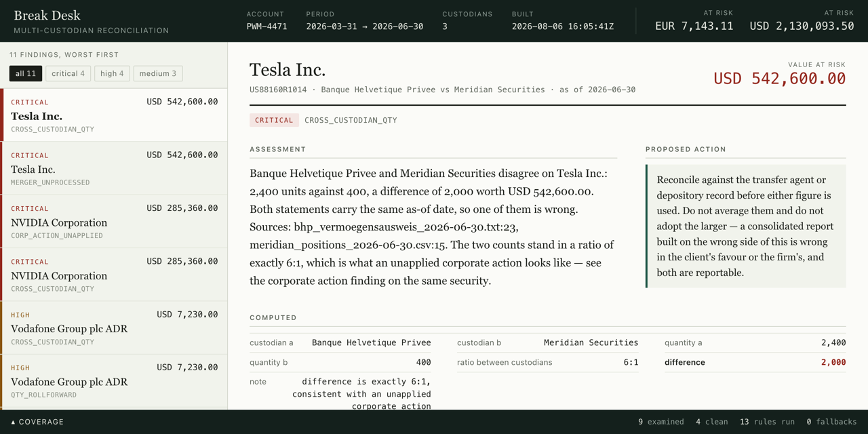This screenshot has height=434, width=868.
Task: Click the USD 2,130,093.50 at-risk total
Action: pyautogui.click(x=802, y=26)
